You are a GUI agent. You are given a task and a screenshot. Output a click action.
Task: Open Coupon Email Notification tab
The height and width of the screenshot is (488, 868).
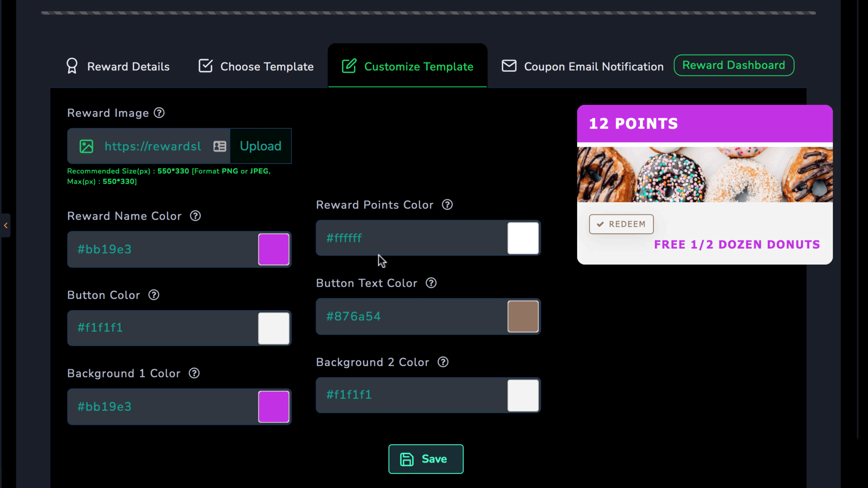point(583,66)
